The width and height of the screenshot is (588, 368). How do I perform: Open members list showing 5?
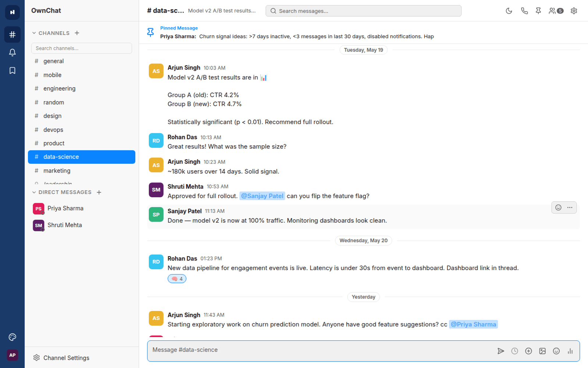(556, 11)
